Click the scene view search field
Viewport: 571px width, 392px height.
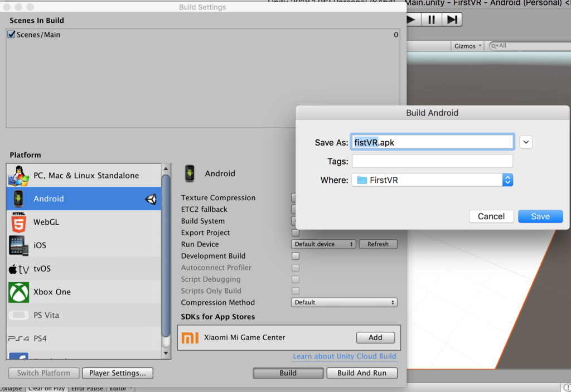530,46
